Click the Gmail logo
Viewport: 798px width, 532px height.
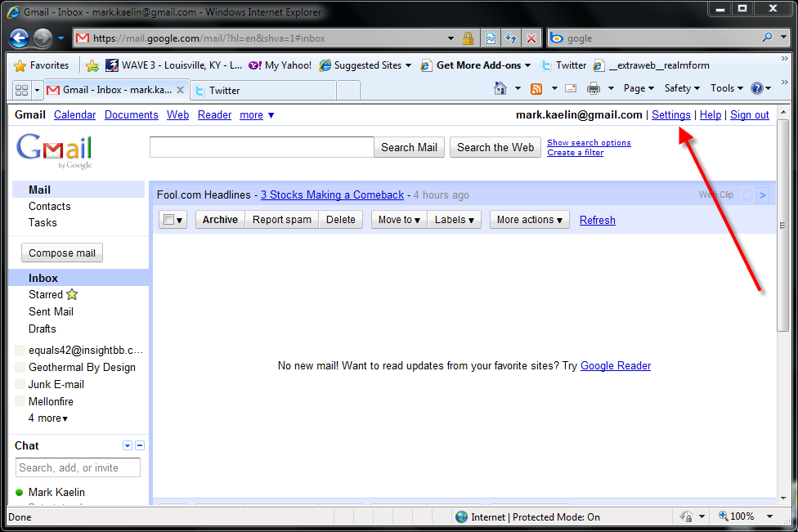54,151
